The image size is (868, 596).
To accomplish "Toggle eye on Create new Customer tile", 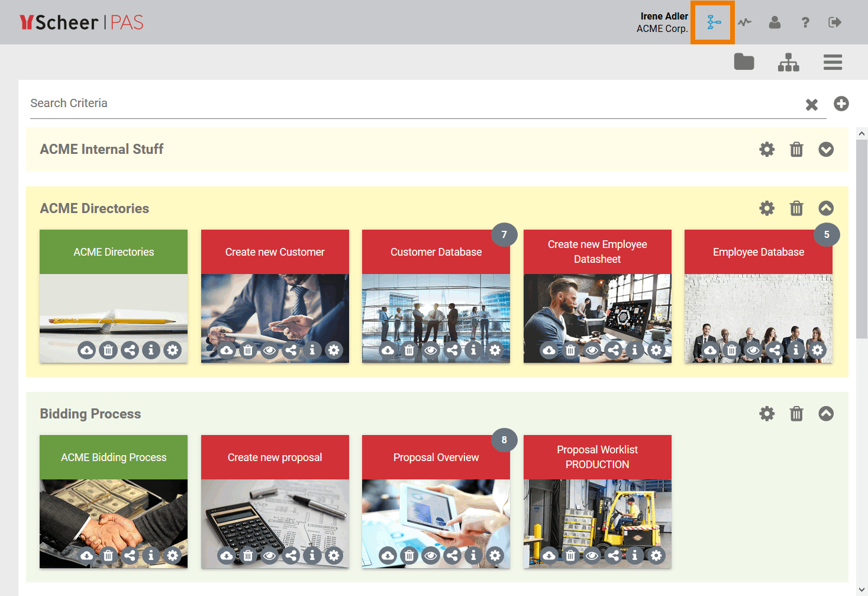I will [x=269, y=350].
